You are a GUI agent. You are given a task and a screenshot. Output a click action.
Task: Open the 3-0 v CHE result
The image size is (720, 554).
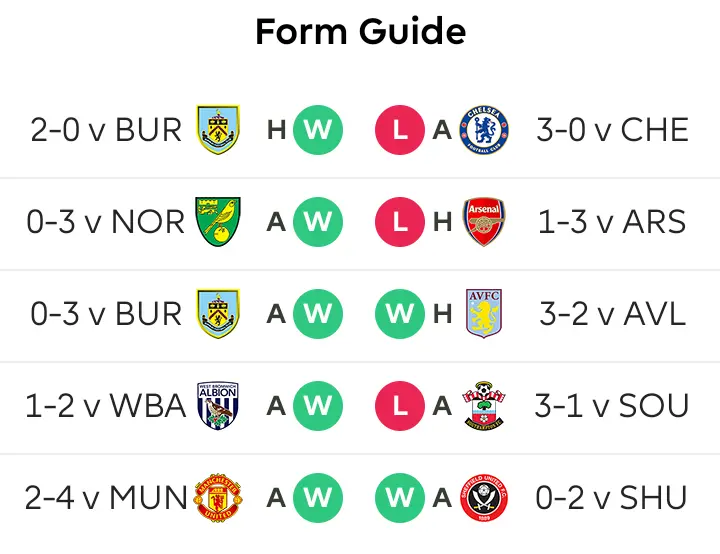point(612,130)
